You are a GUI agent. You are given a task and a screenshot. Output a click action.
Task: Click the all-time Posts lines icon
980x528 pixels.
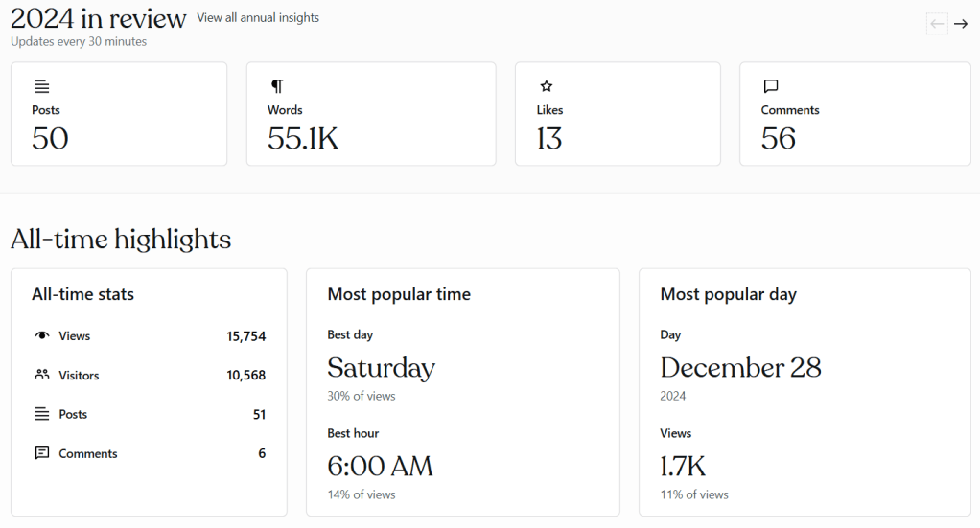pos(41,414)
